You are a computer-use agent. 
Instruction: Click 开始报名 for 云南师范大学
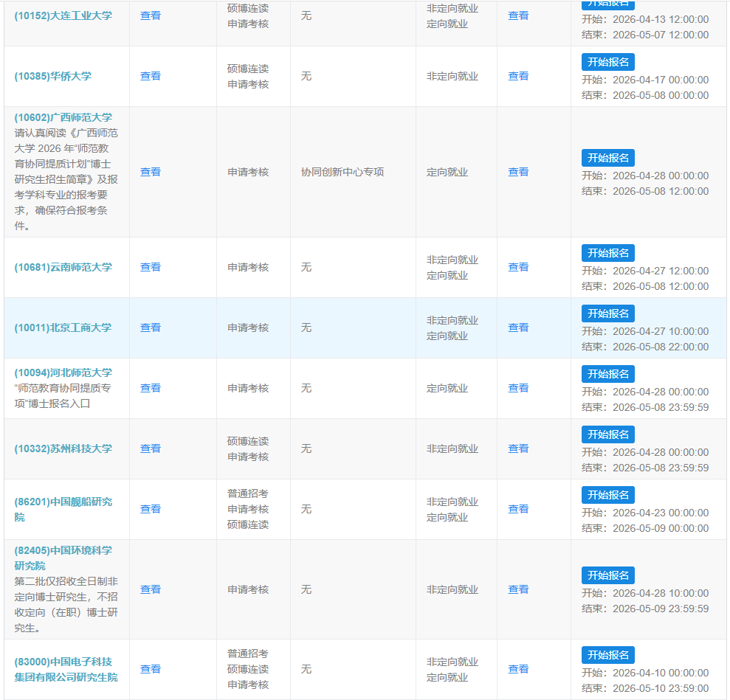point(608,254)
